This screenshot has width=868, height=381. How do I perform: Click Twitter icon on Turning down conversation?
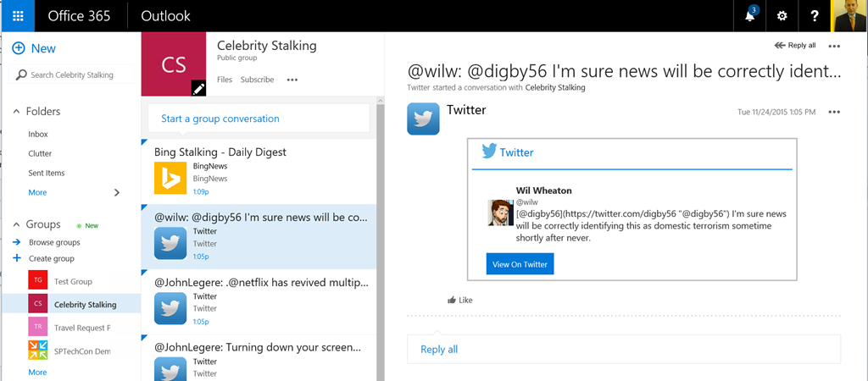click(x=170, y=369)
